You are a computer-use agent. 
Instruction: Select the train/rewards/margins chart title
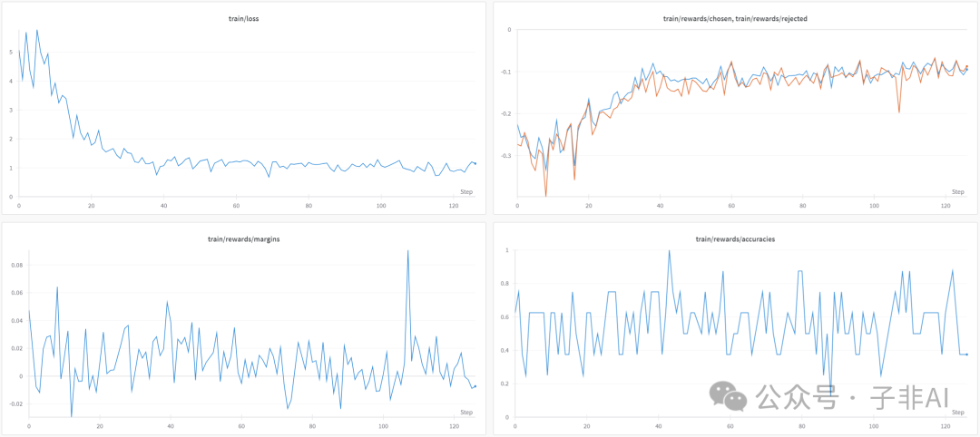point(245,238)
